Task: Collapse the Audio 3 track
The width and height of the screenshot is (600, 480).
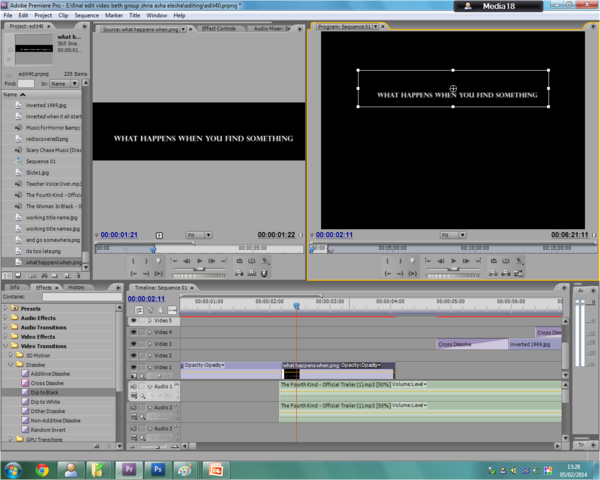Action: [150, 429]
